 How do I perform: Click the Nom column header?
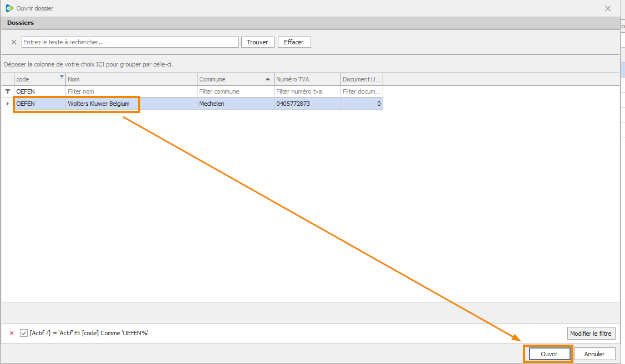pyautogui.click(x=131, y=79)
